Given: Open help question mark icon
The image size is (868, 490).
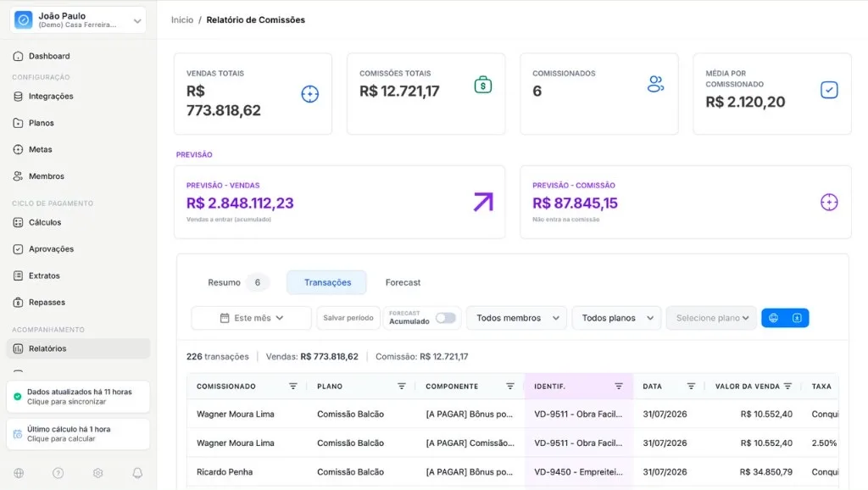Looking at the screenshot, I should (58, 473).
